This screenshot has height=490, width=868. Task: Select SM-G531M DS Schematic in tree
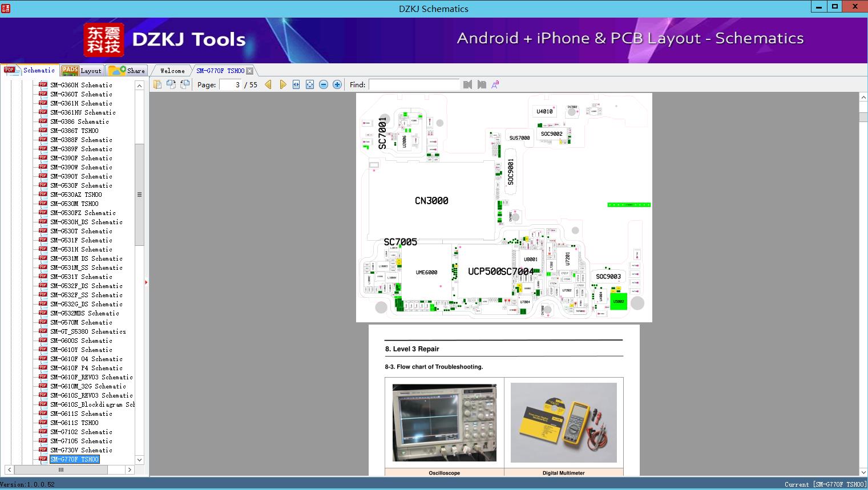86,258
